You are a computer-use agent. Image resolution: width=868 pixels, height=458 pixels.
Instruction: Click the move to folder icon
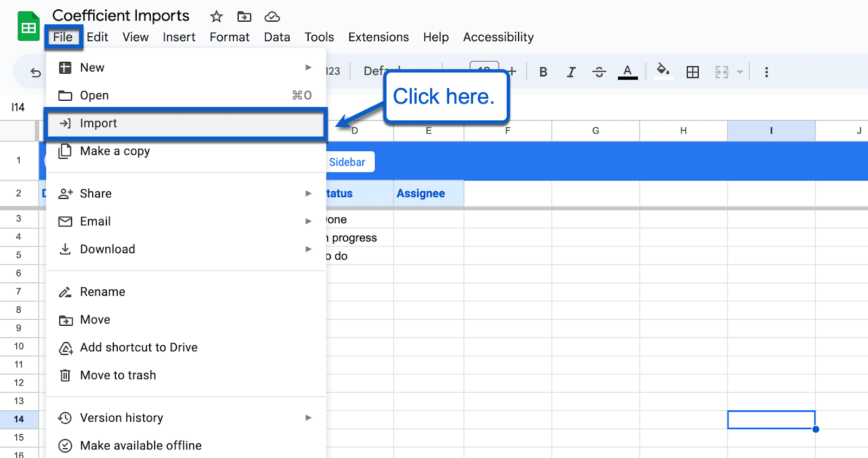click(244, 17)
